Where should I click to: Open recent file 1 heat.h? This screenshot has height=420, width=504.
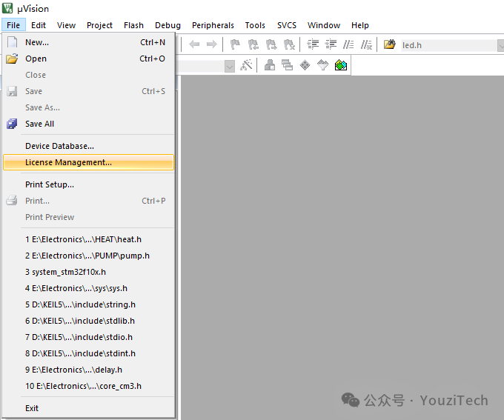pyautogui.click(x=89, y=239)
